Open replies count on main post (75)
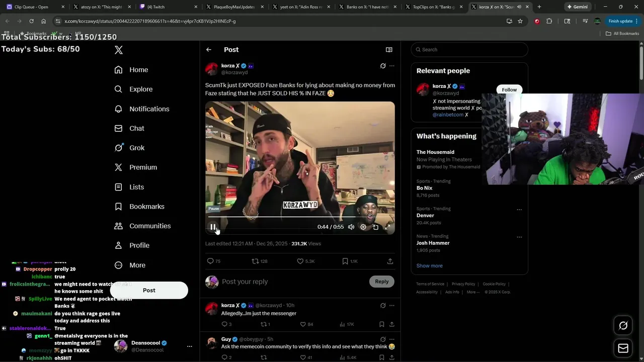This screenshot has height=362, width=644. (x=214, y=261)
